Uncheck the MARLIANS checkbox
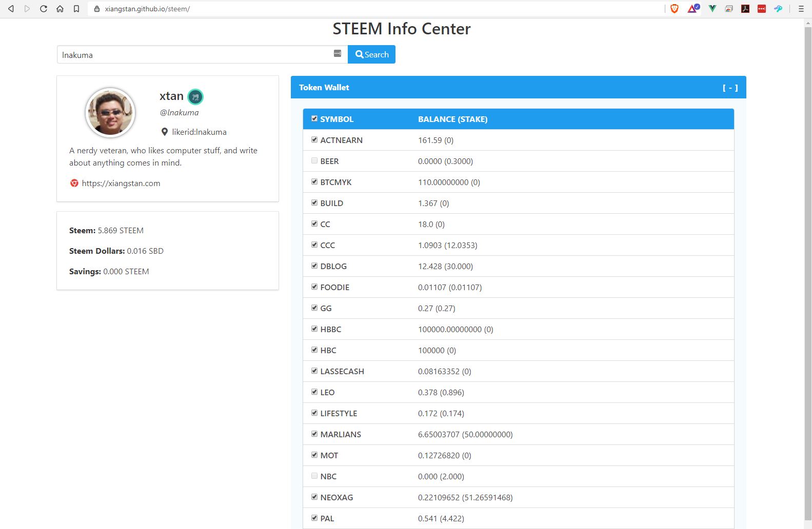 point(314,434)
